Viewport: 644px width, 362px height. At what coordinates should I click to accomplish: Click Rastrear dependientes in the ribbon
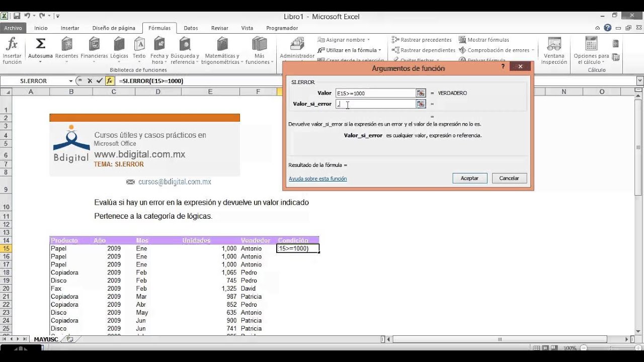coord(423,50)
